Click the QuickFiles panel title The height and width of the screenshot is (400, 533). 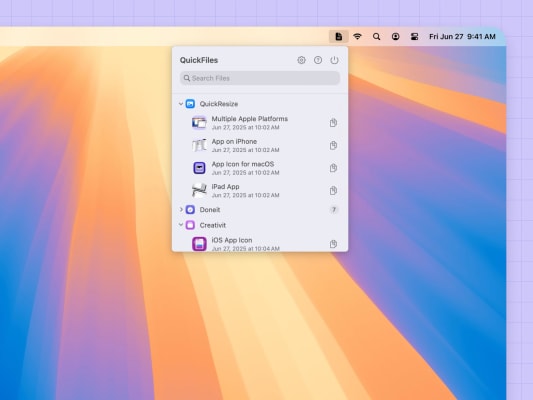click(199, 60)
